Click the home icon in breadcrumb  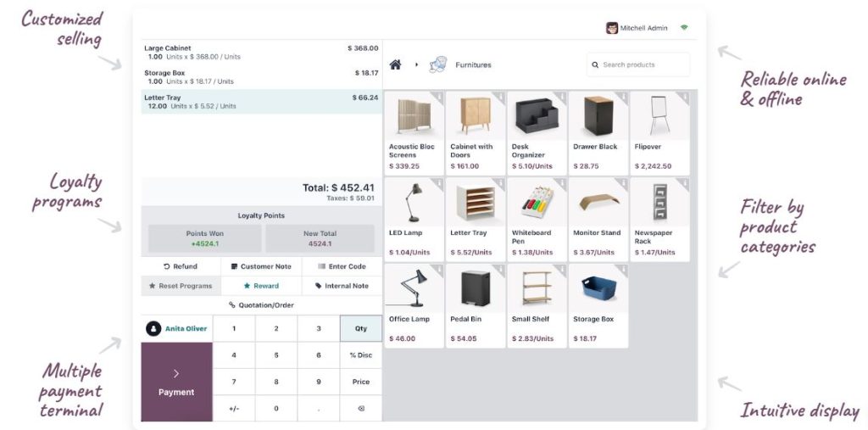tap(395, 64)
